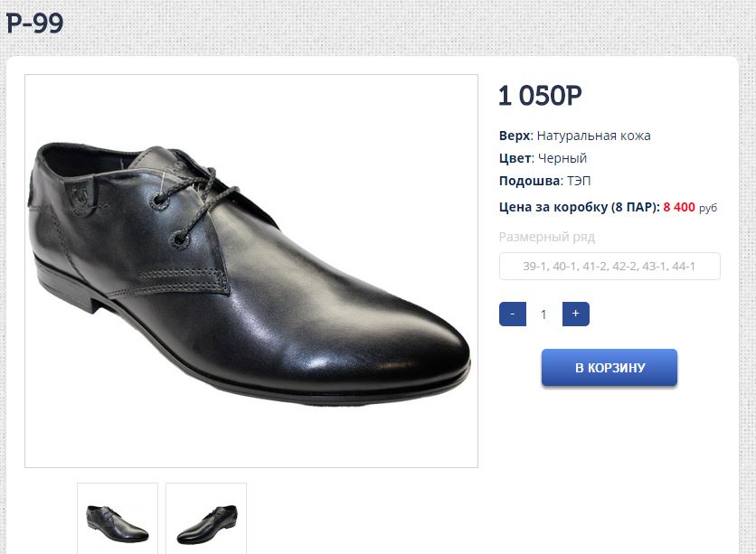Viewport: 756px width, 554px height.
Task: Open the first shoe side-view thumbnail
Action: pos(118,520)
